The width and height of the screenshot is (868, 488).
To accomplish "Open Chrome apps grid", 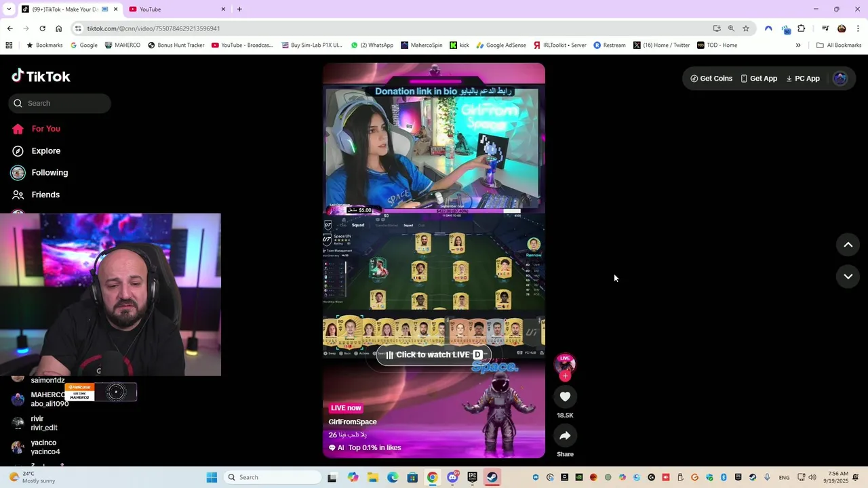I will pos(9,45).
